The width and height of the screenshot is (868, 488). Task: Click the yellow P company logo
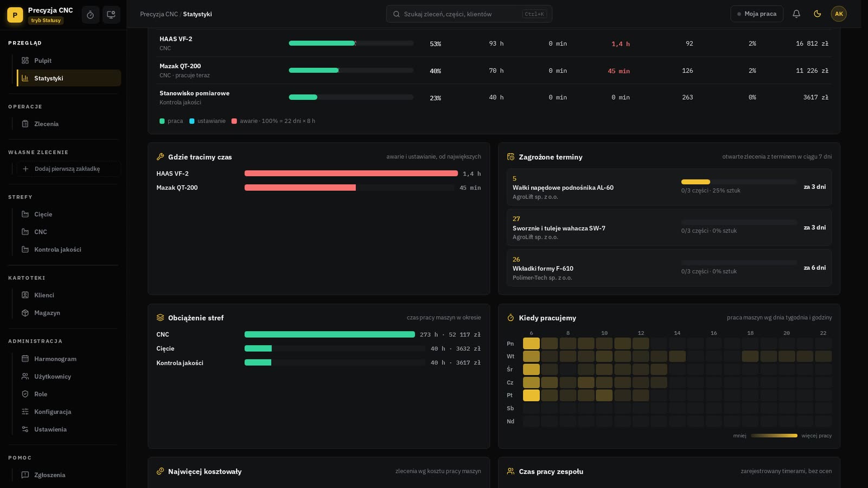15,15
